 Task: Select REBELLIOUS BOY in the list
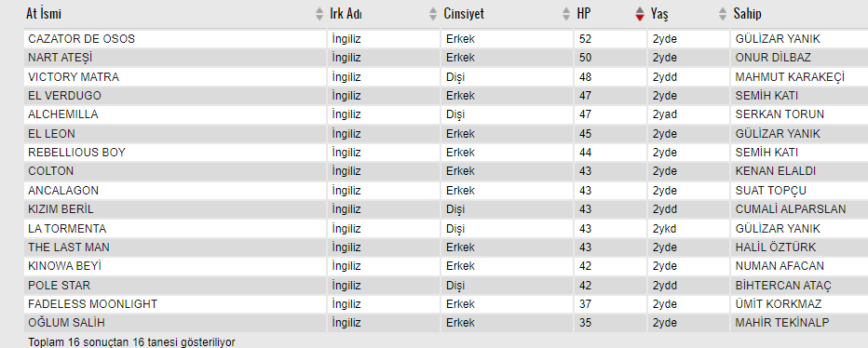[77, 153]
